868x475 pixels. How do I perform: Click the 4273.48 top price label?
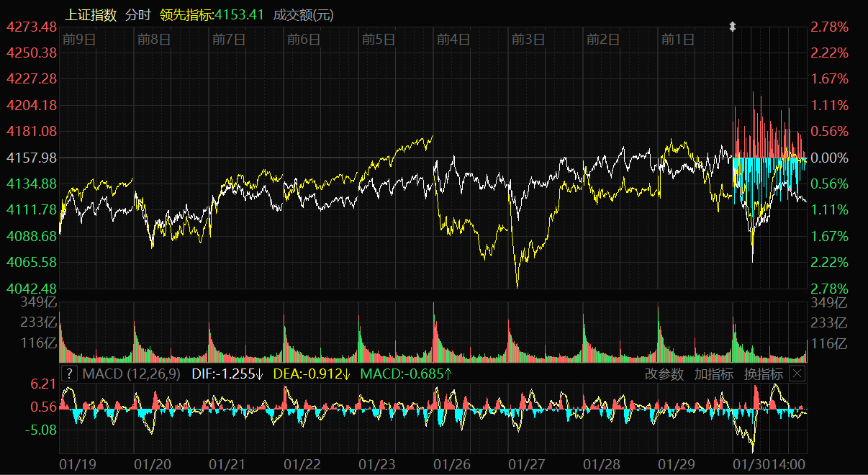point(32,27)
